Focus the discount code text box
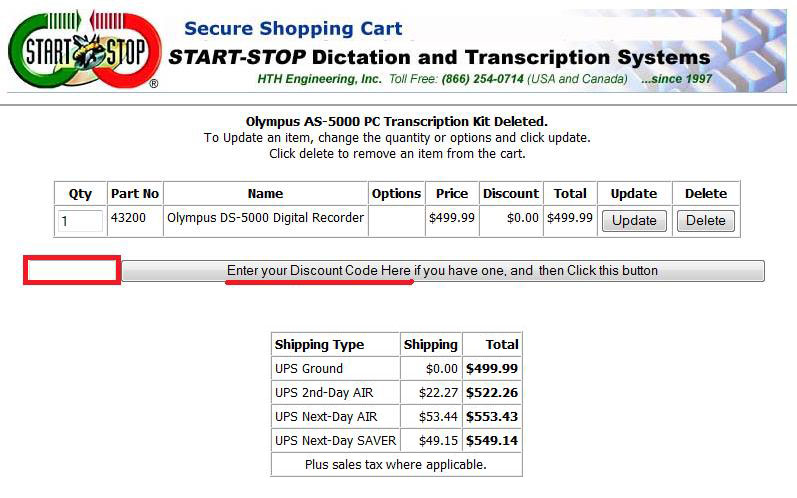Screen dimensions: 797x498 [x=72, y=270]
